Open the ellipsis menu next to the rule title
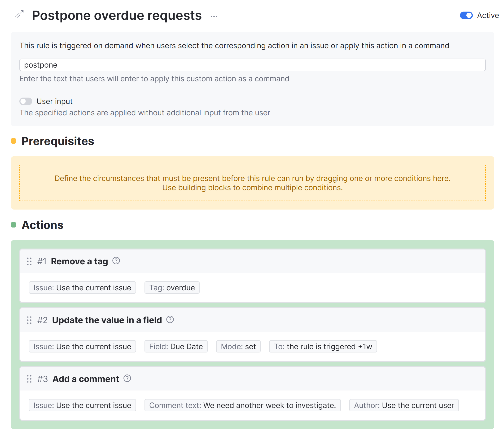 tap(214, 17)
